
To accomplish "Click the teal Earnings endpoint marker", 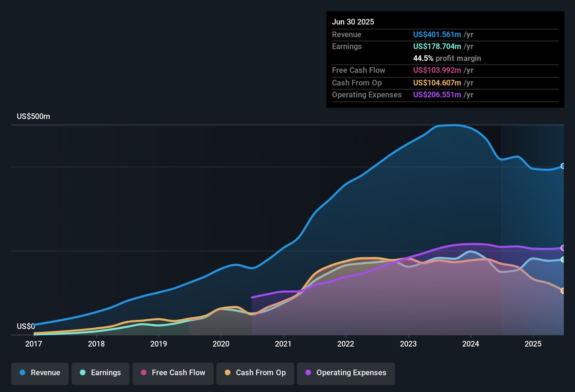I will coord(563,259).
